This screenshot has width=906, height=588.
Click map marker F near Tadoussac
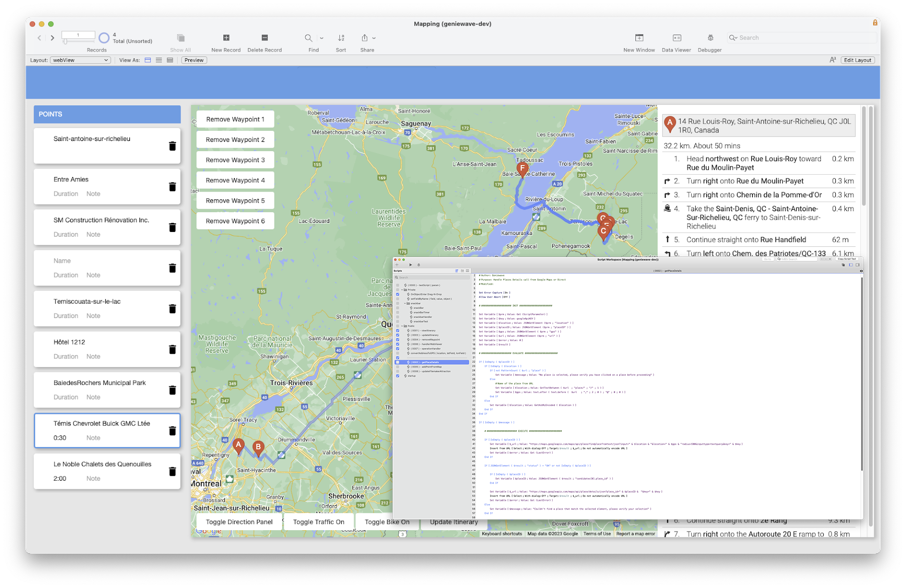point(522,169)
